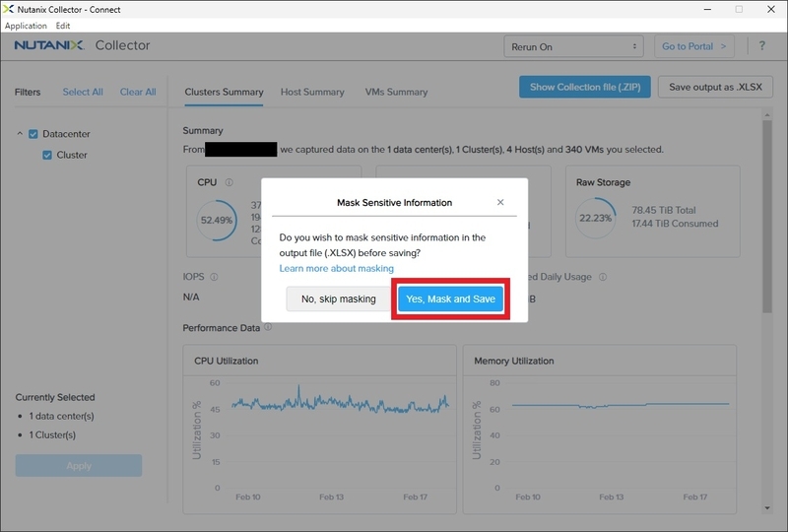Click Yes, Mask and Save button

tap(450, 299)
